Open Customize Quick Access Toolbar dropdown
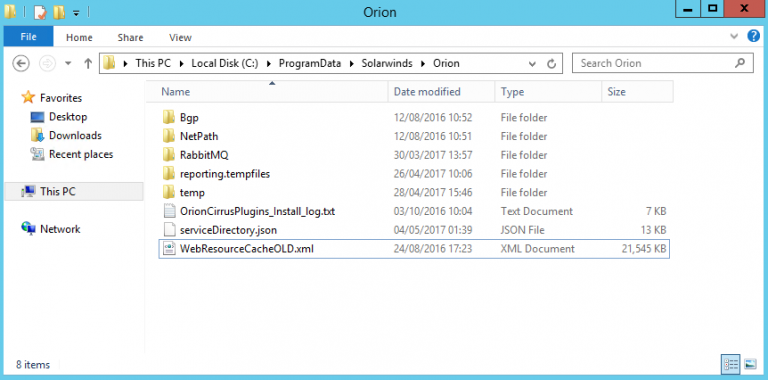 (x=76, y=13)
